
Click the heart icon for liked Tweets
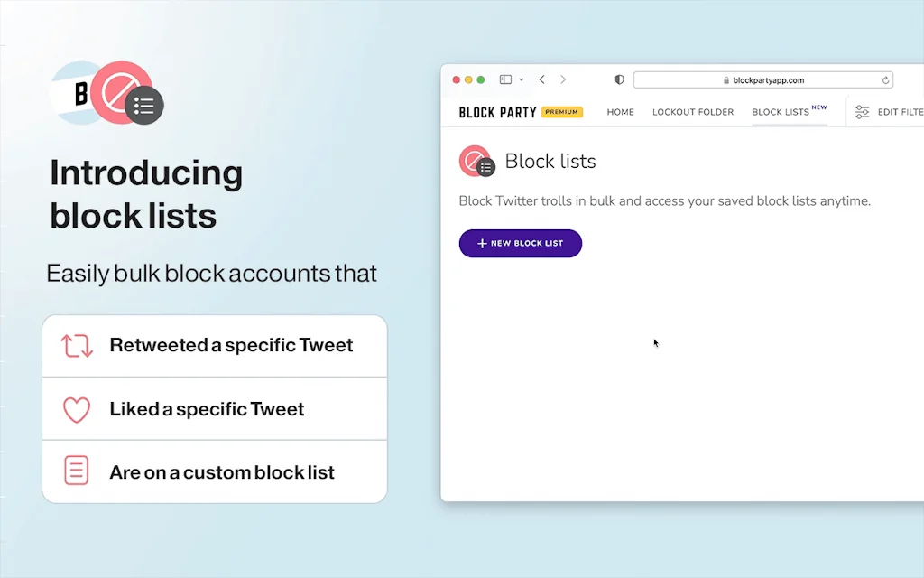coord(77,408)
